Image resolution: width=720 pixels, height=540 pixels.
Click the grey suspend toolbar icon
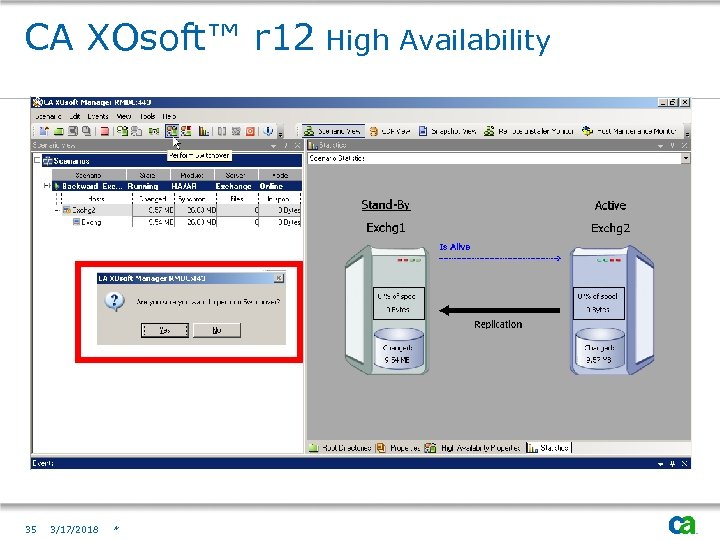tap(222, 131)
